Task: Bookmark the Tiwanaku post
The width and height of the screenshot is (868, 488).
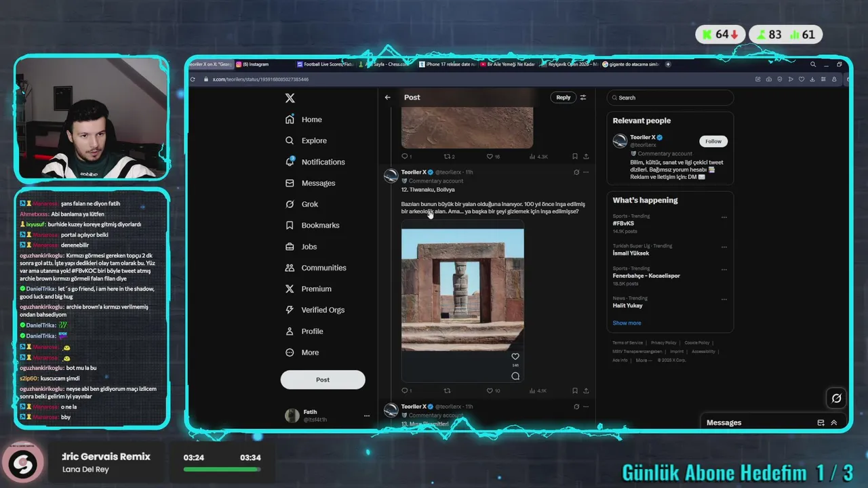Action: pos(575,390)
